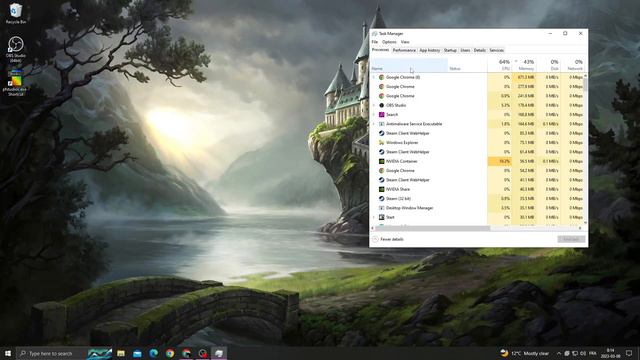Select the phtudio.exe Shortcut desktop icon

pos(16,84)
